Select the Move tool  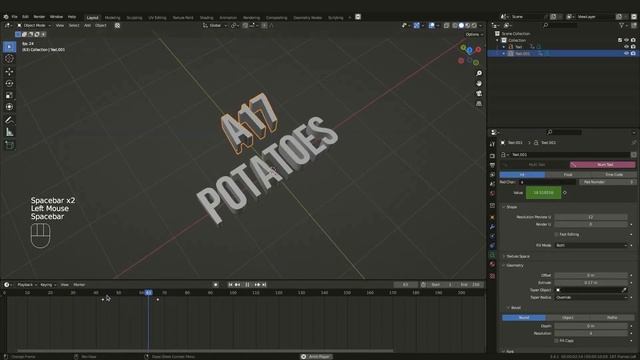[x=9, y=71]
